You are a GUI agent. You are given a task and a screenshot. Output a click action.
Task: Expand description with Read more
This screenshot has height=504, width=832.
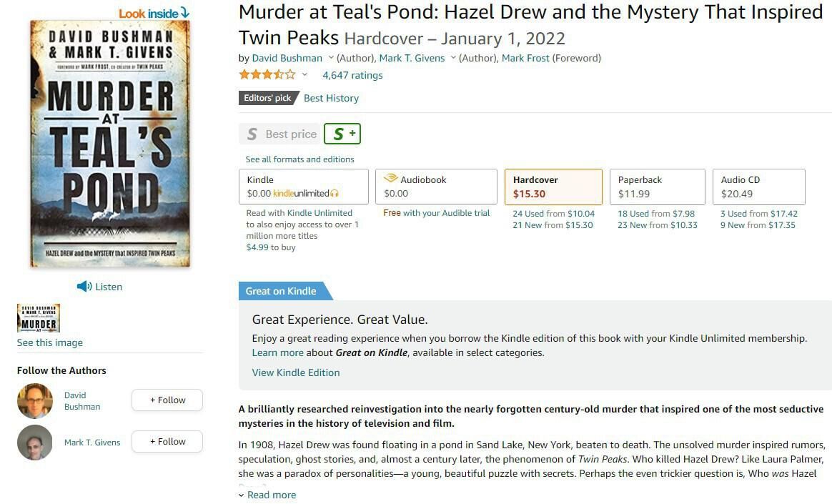(267, 495)
